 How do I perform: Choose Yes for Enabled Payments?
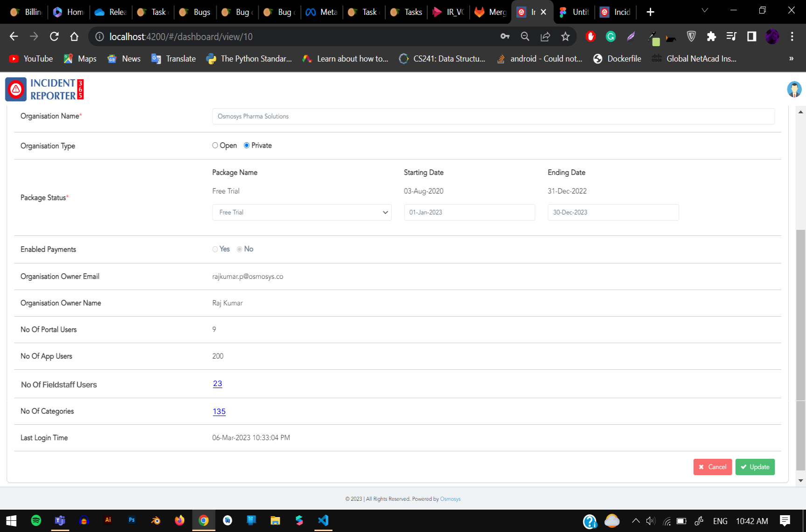[x=215, y=249]
